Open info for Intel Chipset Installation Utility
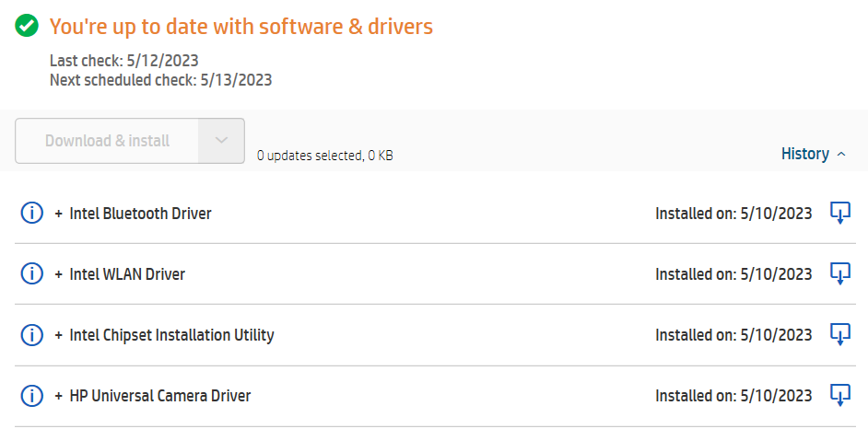868x429 pixels. [31, 335]
